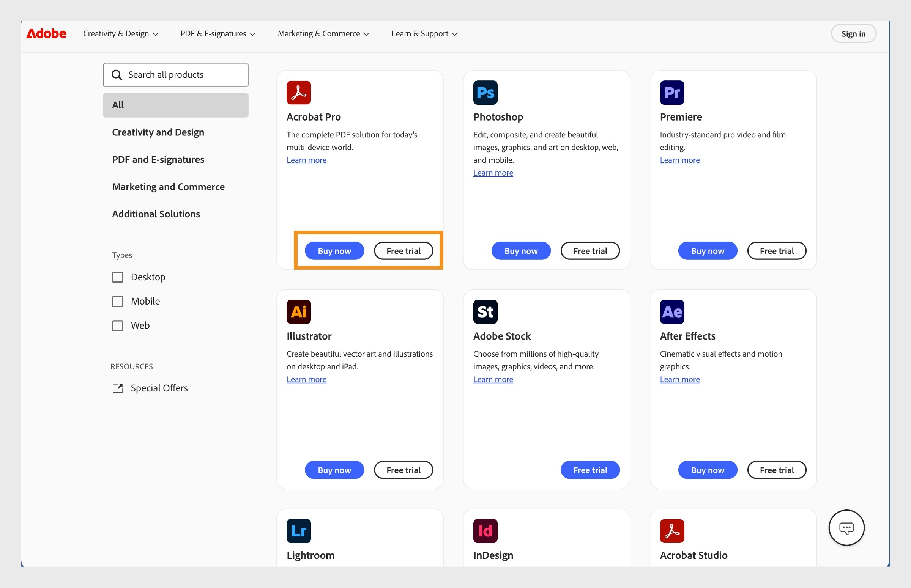Click the Photoshop app icon
This screenshot has height=588, width=911.
(x=484, y=93)
